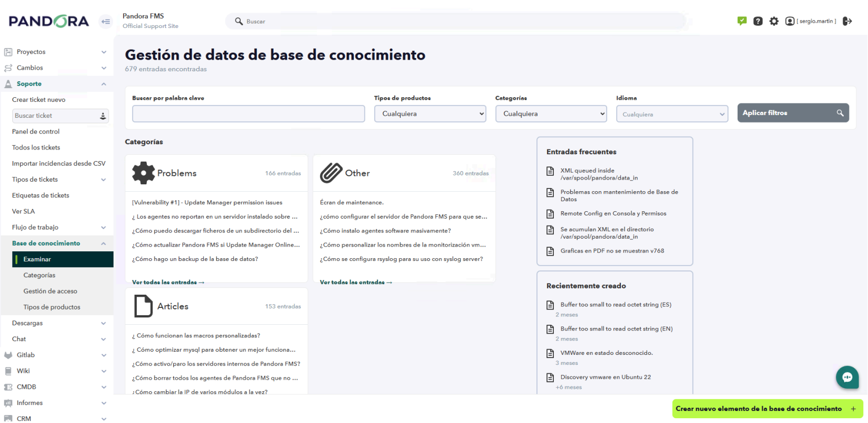Open Etiquetas de tickets menu item
868x423 pixels.
coord(41,195)
